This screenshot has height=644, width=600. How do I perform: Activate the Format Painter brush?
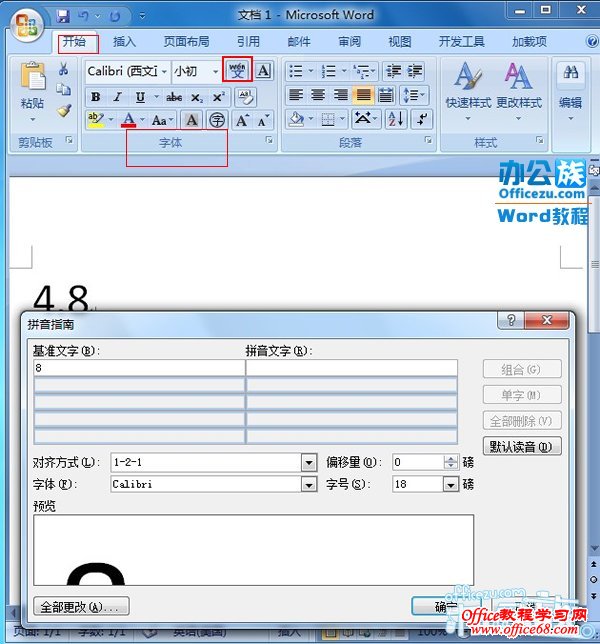tap(64, 110)
